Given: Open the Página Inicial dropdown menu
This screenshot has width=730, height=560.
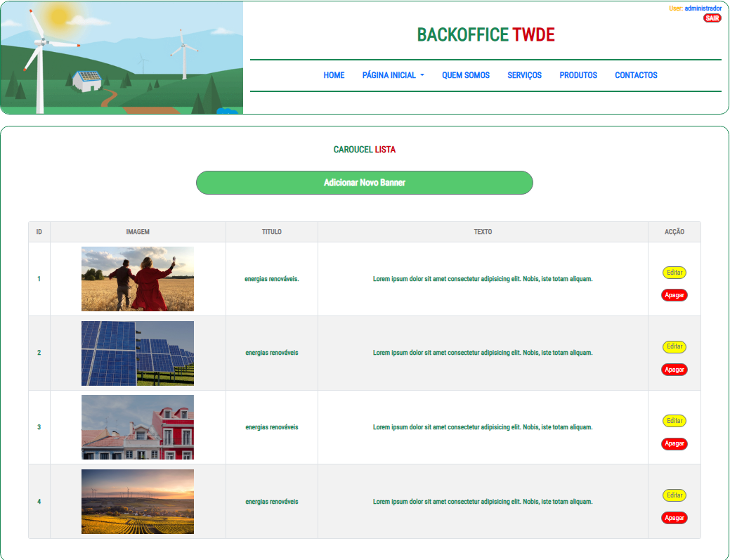Looking at the screenshot, I should (x=393, y=75).
